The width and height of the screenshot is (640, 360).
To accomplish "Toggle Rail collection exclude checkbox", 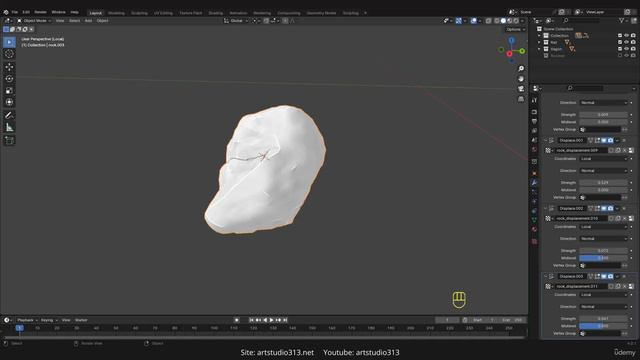I will click(620, 42).
